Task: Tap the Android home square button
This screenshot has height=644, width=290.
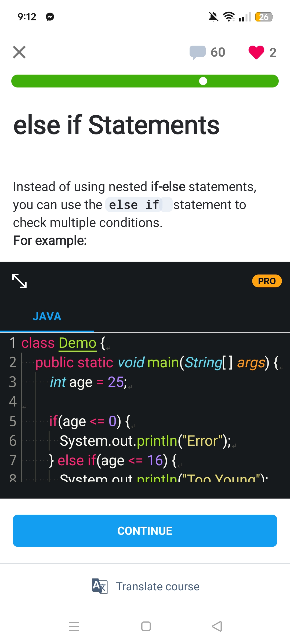Action: point(146,626)
